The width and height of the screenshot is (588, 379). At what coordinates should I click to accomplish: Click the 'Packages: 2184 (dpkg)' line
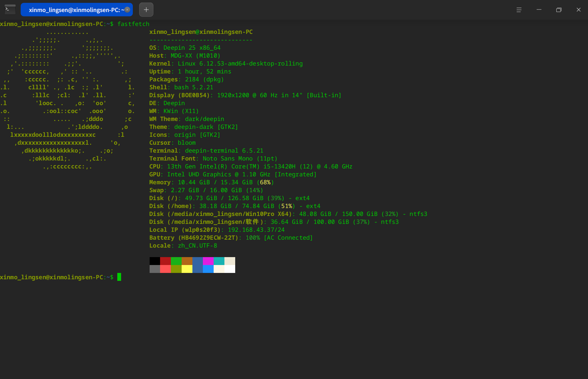pyautogui.click(x=187, y=79)
